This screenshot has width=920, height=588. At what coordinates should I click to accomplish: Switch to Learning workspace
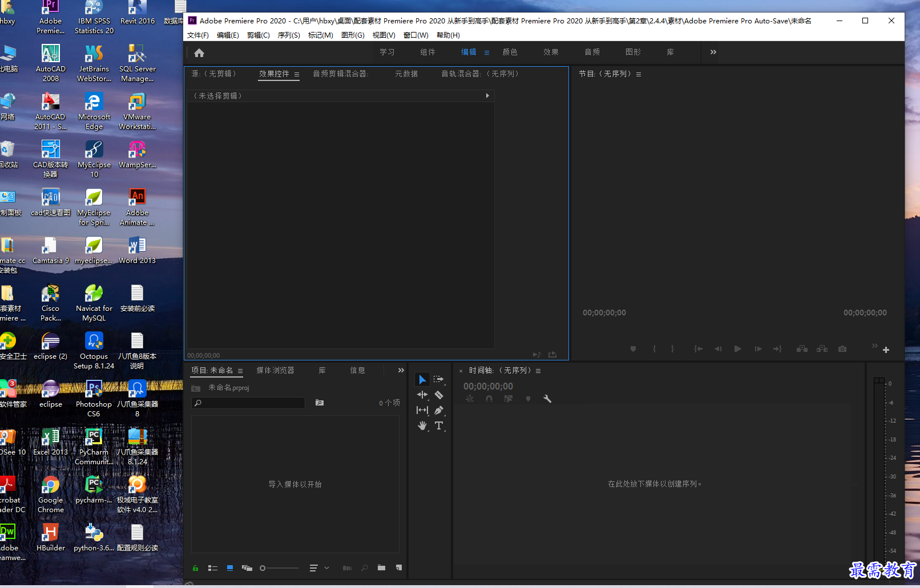pyautogui.click(x=388, y=52)
